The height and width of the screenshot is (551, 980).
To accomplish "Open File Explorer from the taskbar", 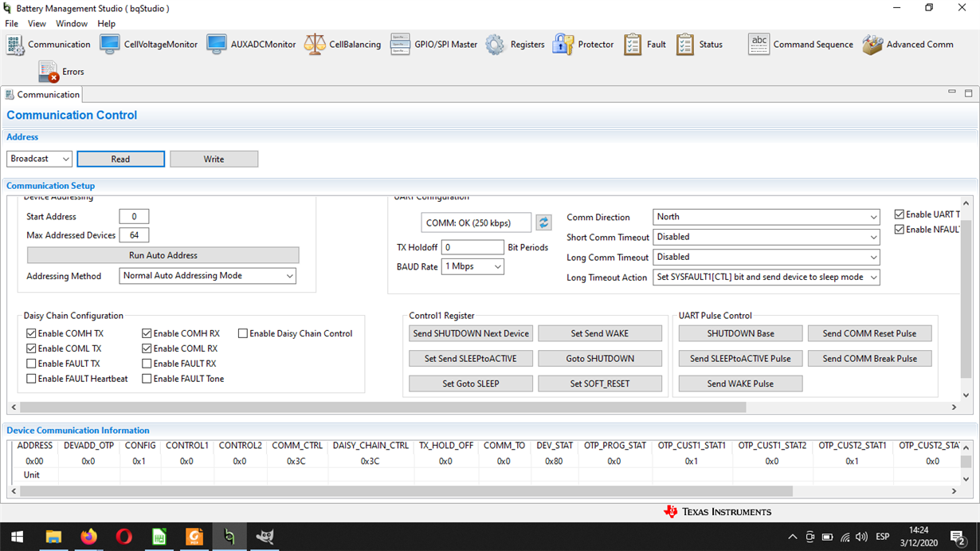I will pyautogui.click(x=53, y=537).
